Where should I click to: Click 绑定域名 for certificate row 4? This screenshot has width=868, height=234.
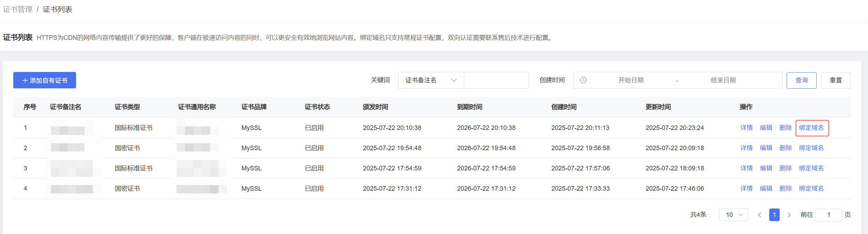811,189
